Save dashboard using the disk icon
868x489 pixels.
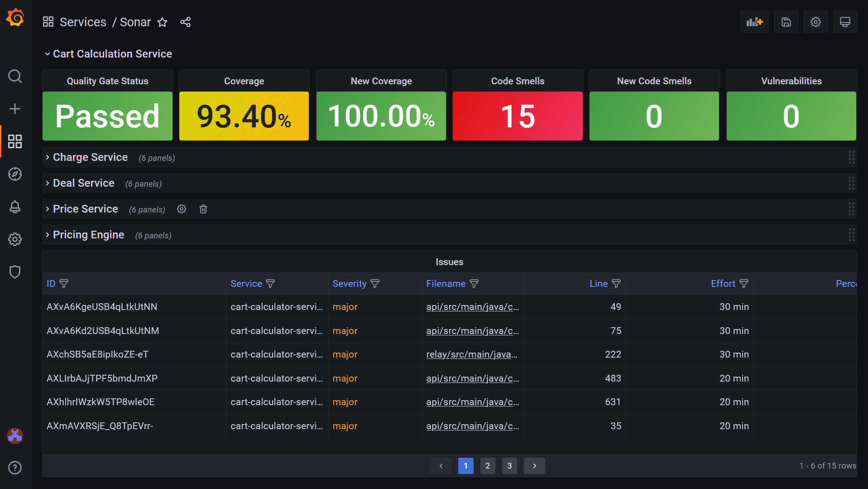coord(786,22)
